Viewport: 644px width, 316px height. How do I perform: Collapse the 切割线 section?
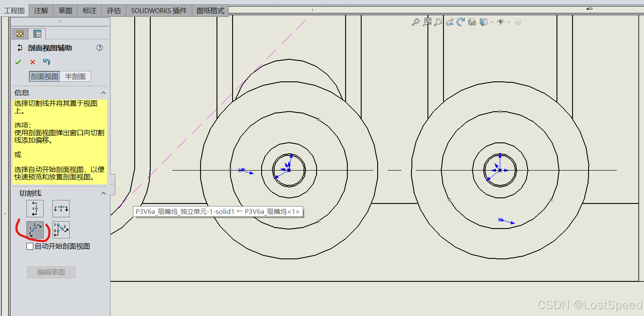pos(104,193)
